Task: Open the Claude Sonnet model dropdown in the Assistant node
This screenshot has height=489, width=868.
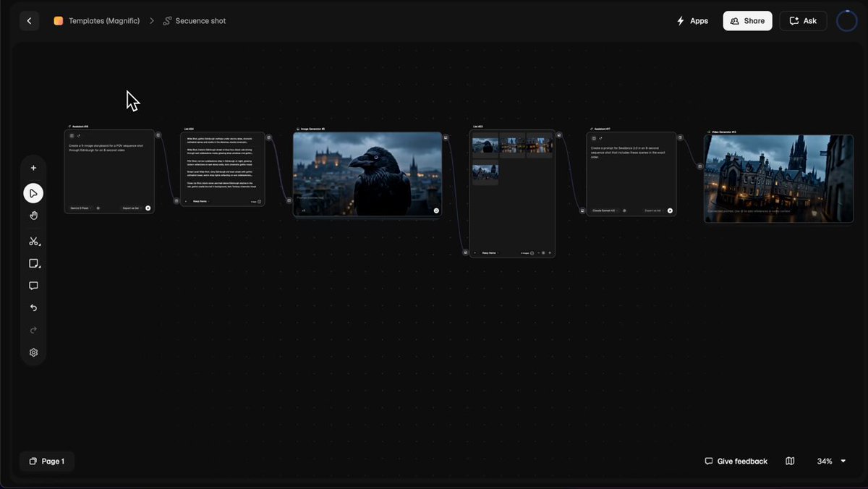Action: click(x=605, y=211)
